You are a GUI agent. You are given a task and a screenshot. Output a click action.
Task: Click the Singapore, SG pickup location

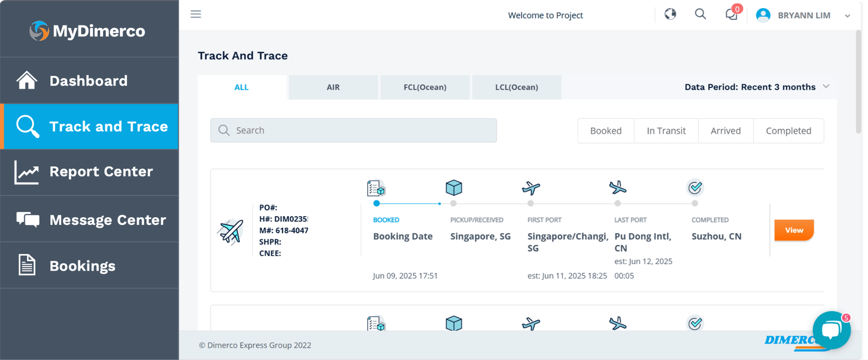click(480, 236)
